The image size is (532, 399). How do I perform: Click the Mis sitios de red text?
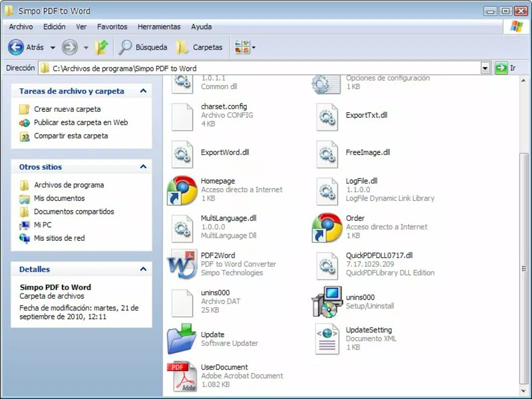click(59, 238)
